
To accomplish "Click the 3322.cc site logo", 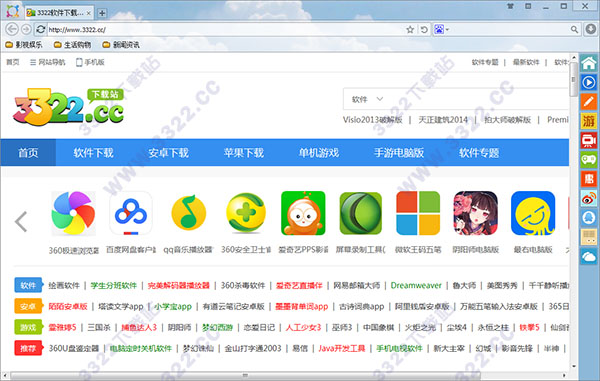I will 69,107.
